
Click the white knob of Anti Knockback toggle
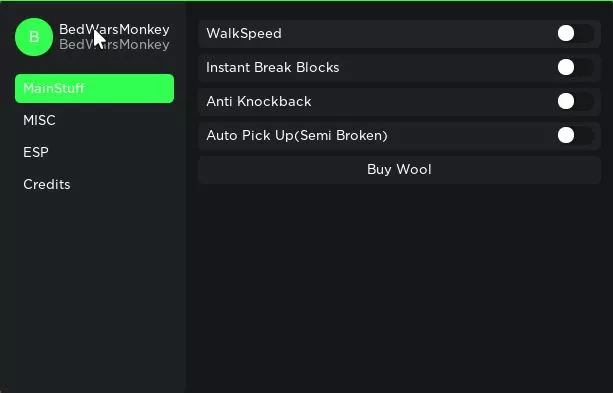coord(566,101)
